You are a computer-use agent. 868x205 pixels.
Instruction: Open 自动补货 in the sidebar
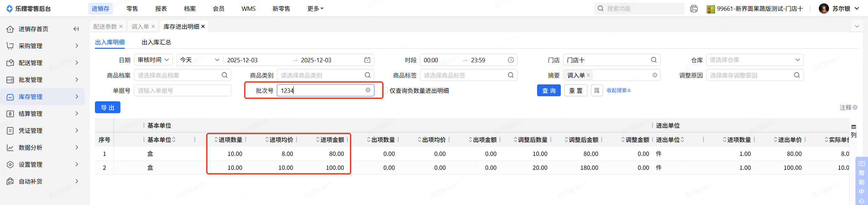coord(42,181)
